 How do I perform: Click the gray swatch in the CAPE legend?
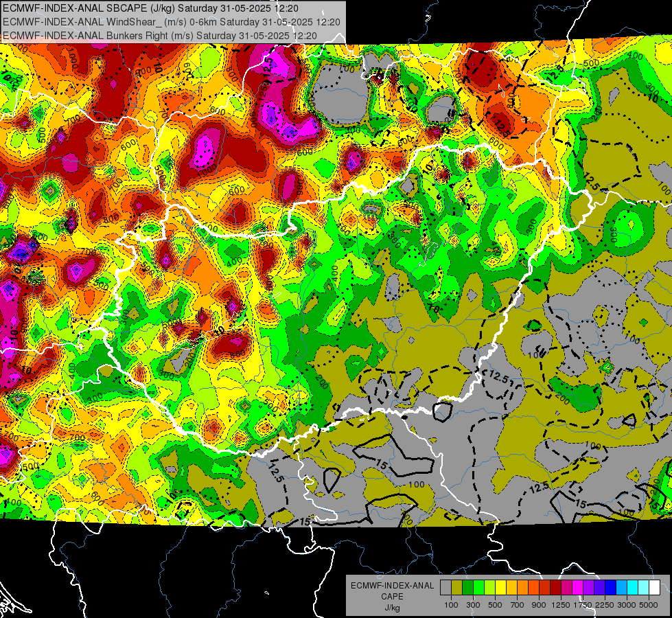pyautogui.click(x=445, y=588)
